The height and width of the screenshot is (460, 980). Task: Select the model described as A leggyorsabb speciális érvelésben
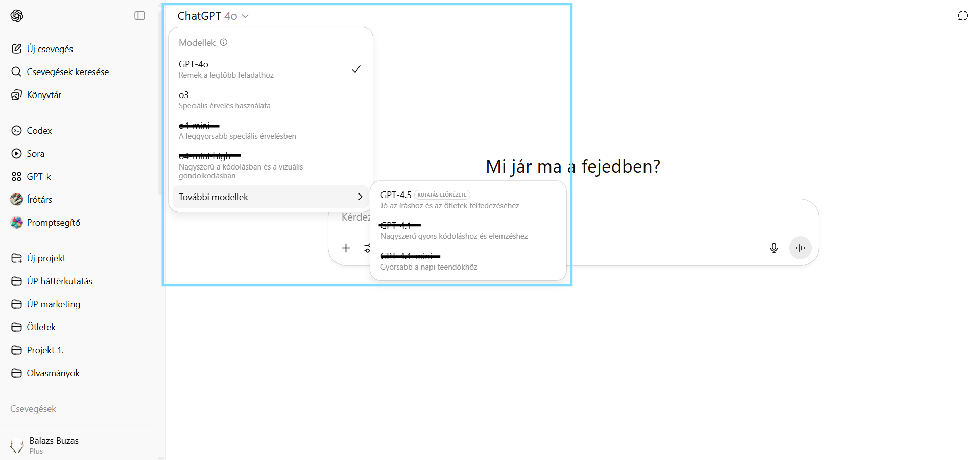(271, 130)
